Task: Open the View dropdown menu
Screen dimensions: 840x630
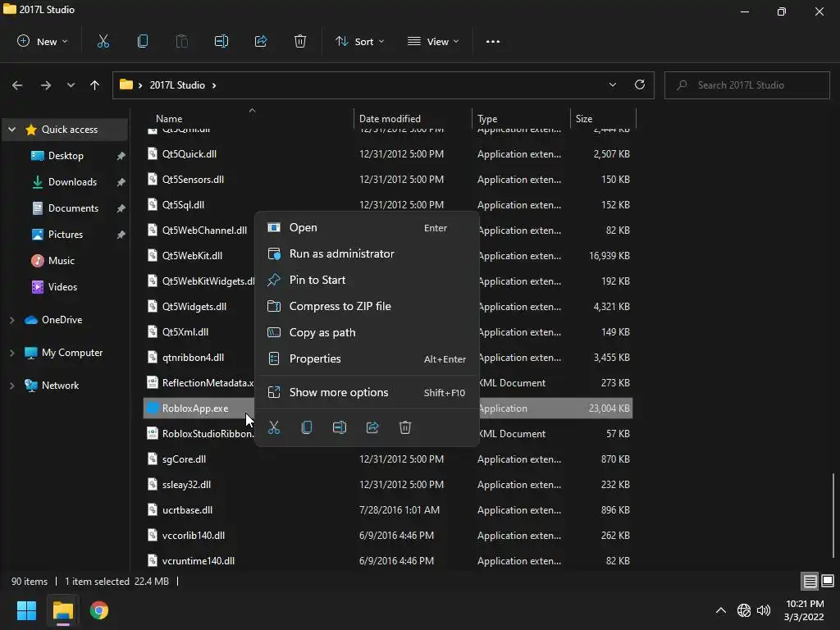Action: (x=433, y=41)
